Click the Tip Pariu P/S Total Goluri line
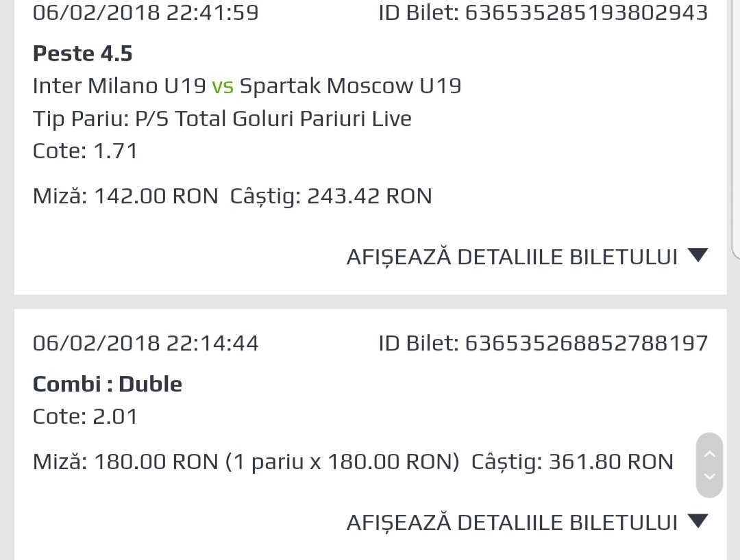Viewport: 740px width, 560px height. tap(222, 119)
